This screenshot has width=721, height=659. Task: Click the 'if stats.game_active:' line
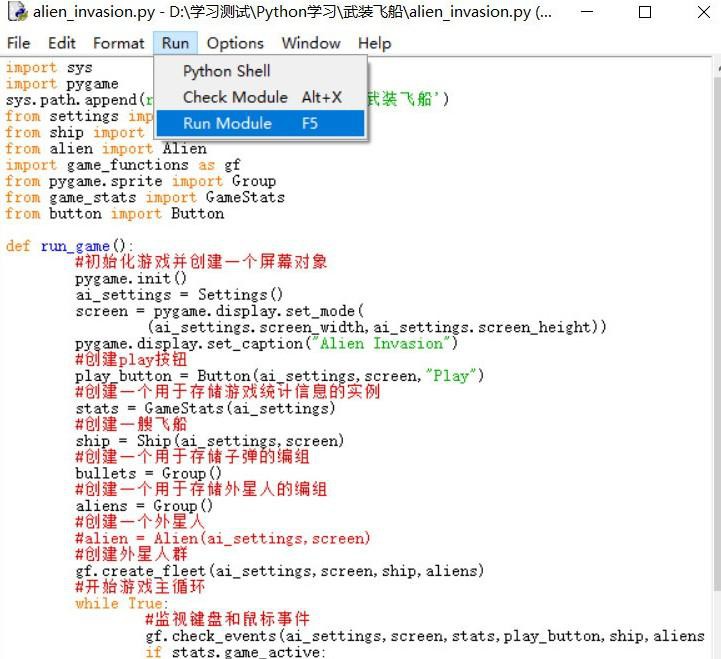coord(235,652)
